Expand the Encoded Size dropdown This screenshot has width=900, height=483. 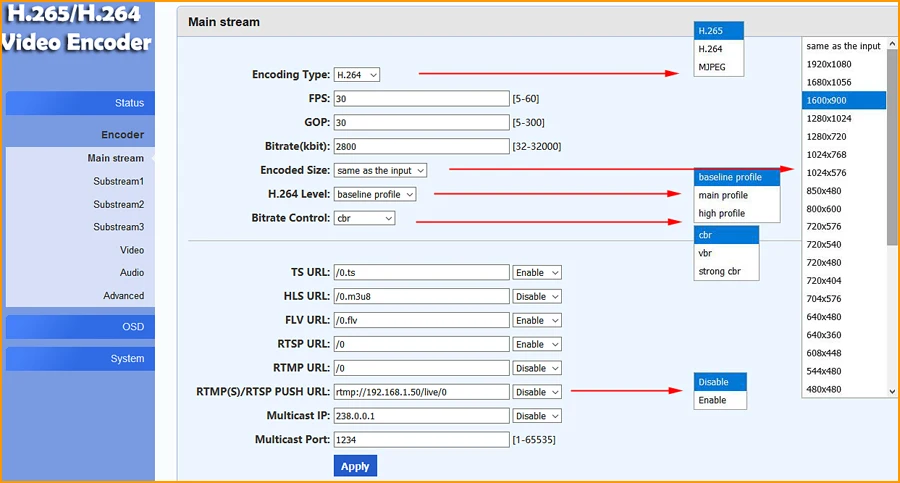380,171
